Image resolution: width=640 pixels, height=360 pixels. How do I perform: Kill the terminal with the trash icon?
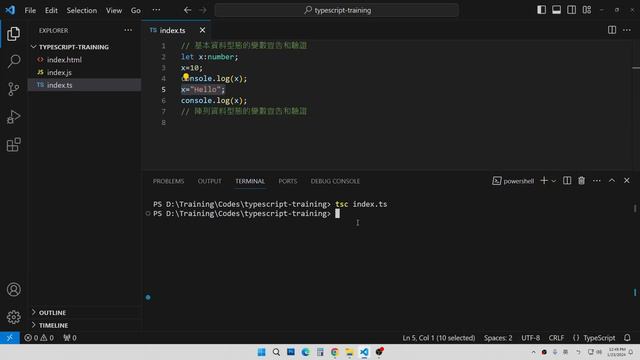coord(582,180)
